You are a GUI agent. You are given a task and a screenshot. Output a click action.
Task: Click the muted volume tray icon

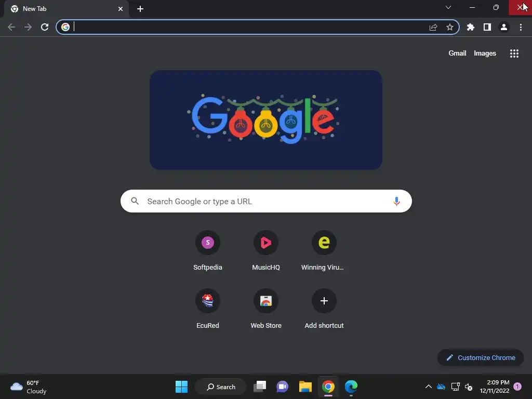tap(469, 387)
